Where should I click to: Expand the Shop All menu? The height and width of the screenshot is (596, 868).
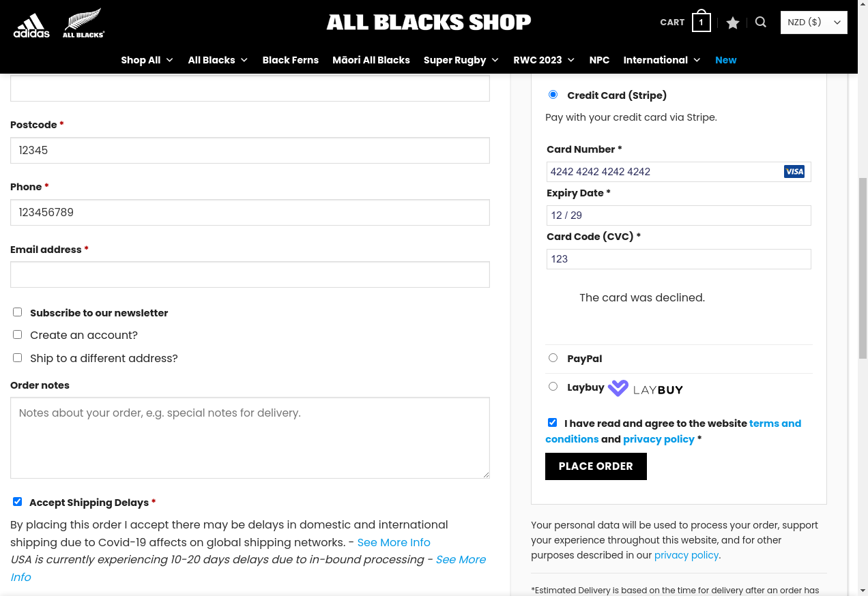147,60
